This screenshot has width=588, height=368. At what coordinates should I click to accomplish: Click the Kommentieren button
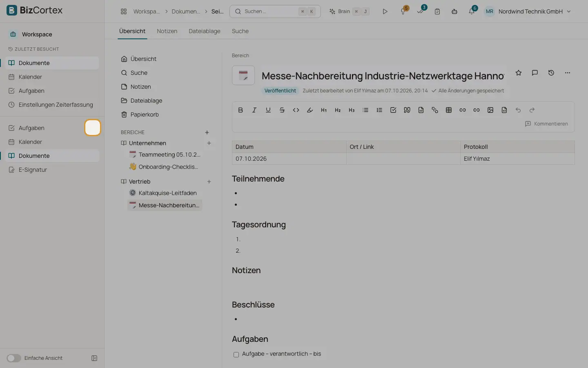(x=546, y=124)
